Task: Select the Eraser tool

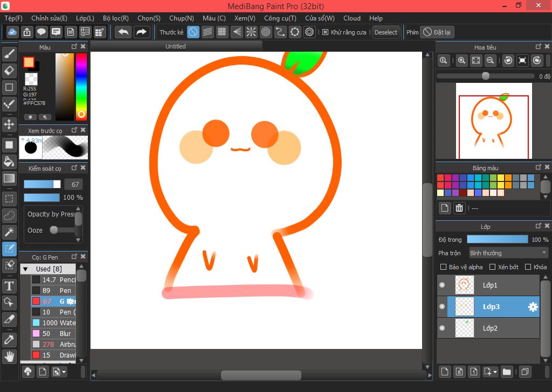Action: click(9, 71)
